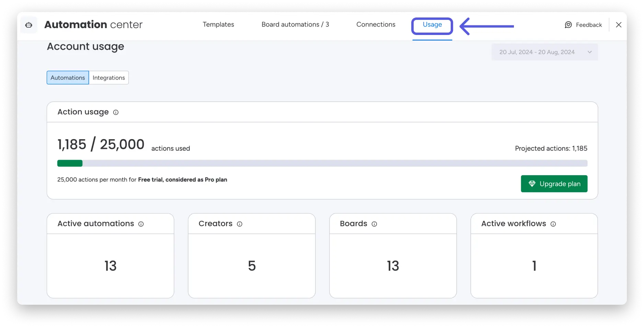Click the Action usage card heading
This screenshot has width=644, height=327.
click(x=83, y=112)
